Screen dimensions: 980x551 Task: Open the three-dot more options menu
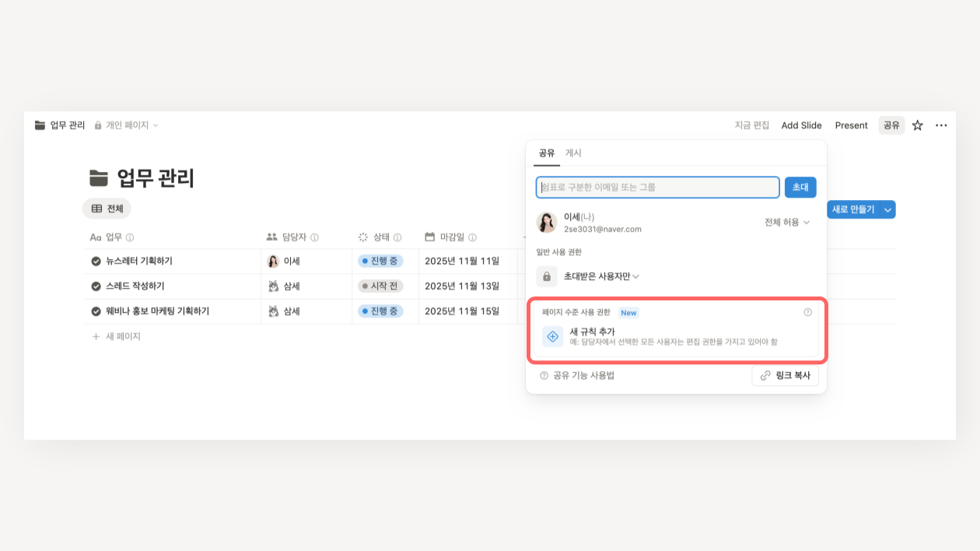(x=941, y=125)
